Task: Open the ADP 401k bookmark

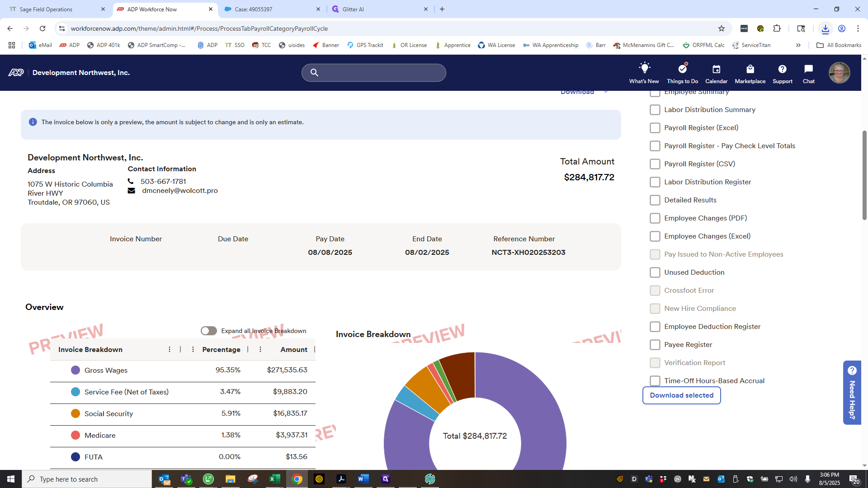Action: [104, 45]
